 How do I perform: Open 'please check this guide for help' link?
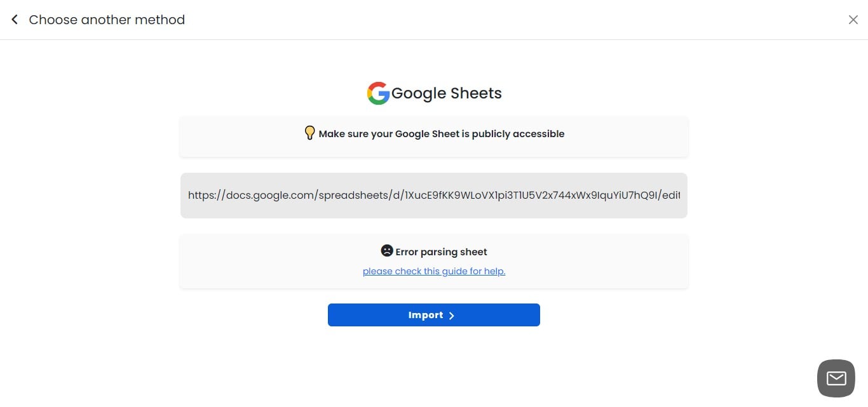pos(434,271)
